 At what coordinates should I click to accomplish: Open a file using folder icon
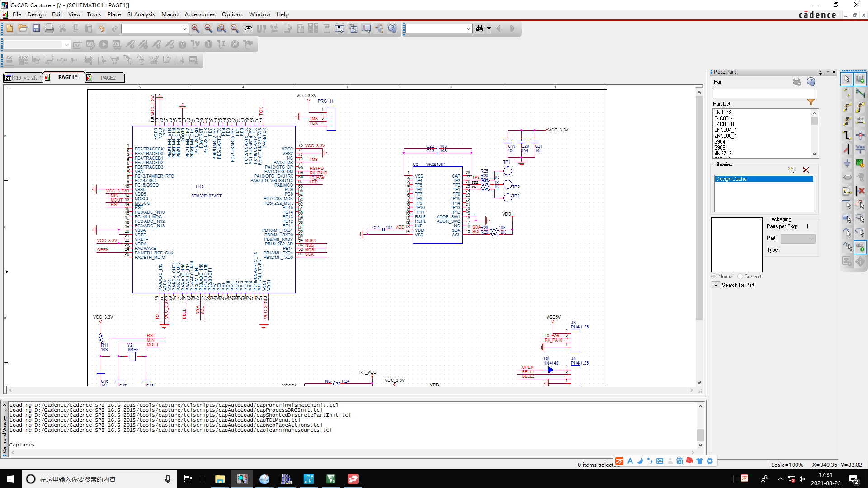point(23,28)
